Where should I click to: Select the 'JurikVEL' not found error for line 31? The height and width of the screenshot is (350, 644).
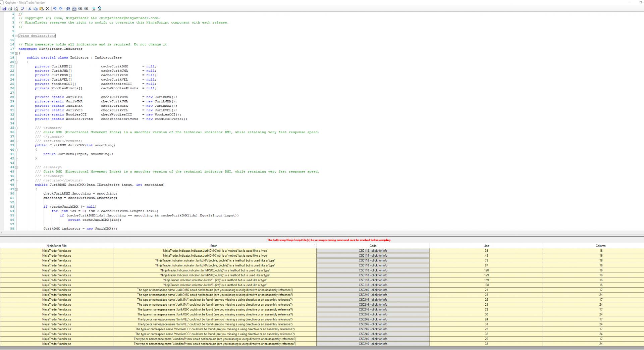[x=215, y=324]
